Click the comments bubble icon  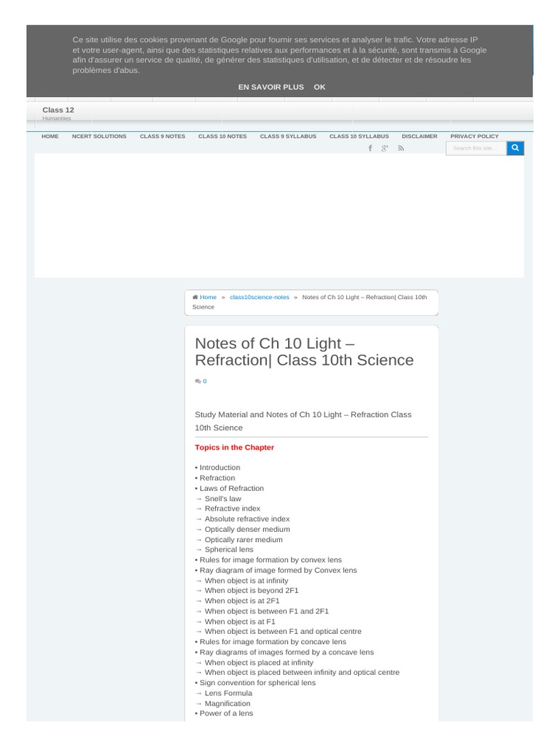pos(198,382)
